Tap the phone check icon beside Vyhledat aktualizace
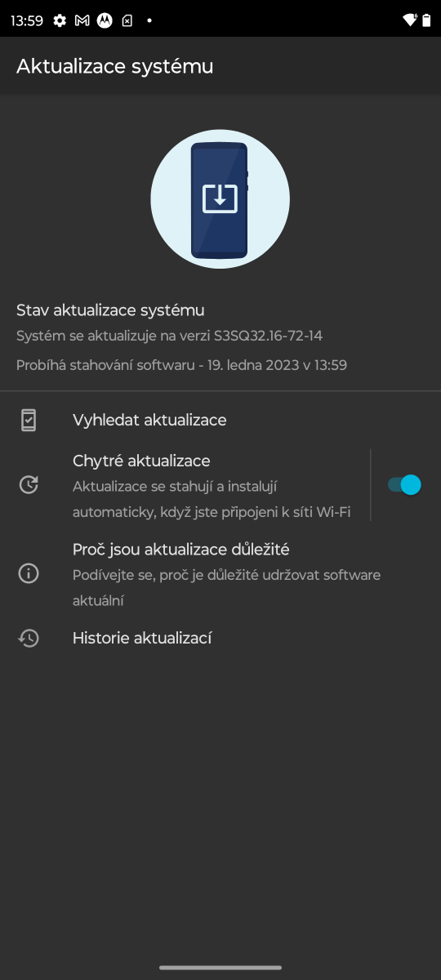Viewport: 441px width, 980px height. [x=29, y=421]
